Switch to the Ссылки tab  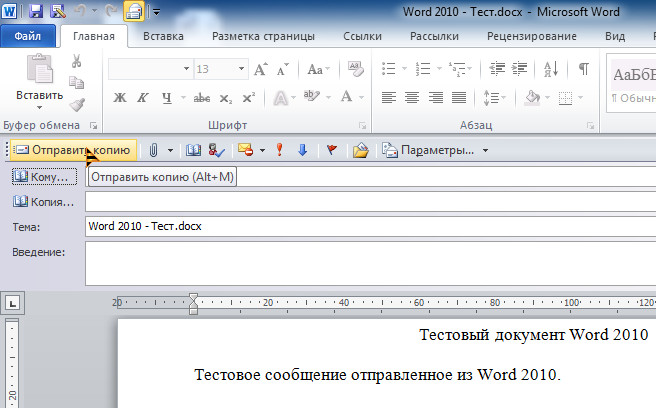[362, 36]
